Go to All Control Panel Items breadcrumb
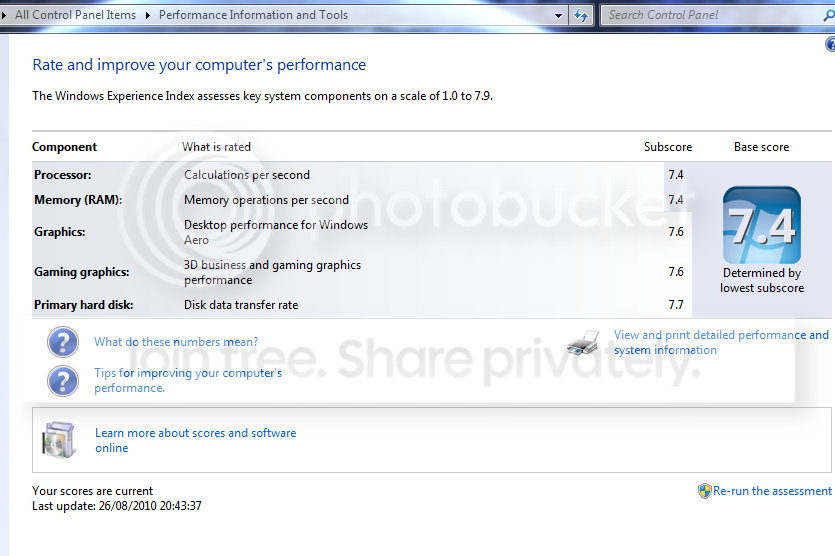Screen dimensions: 835x556 (76, 15)
